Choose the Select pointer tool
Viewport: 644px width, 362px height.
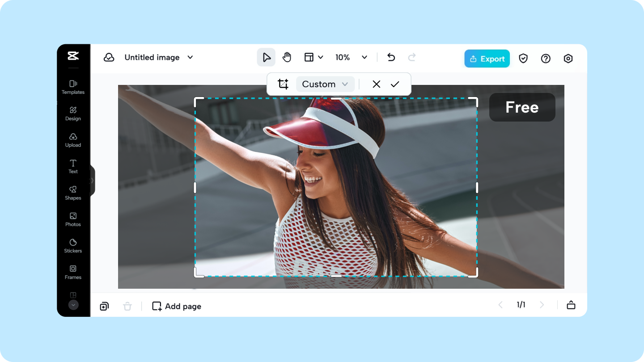(x=266, y=57)
